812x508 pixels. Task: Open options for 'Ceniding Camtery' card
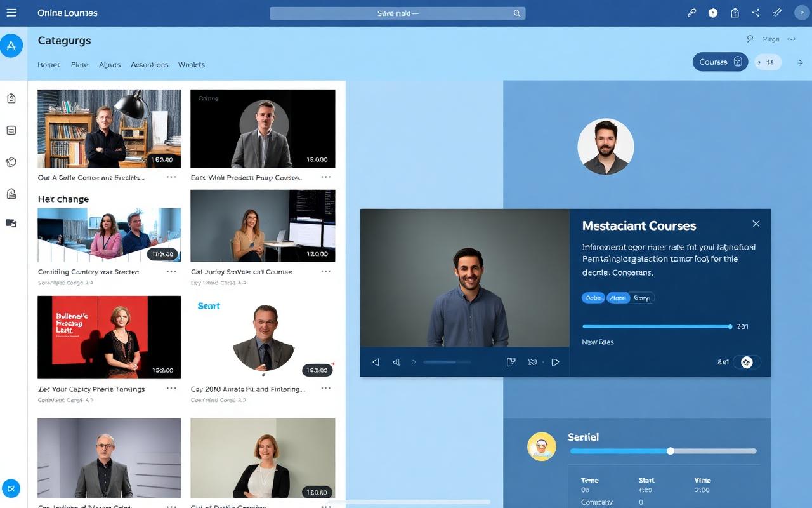coord(171,271)
